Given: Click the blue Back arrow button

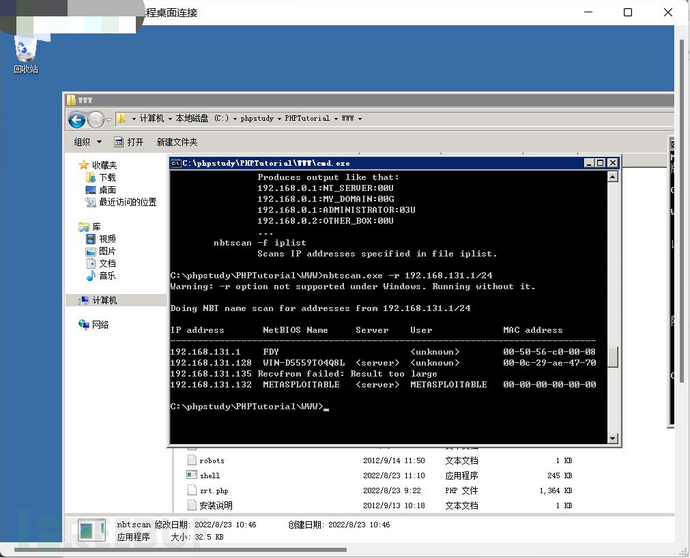Looking at the screenshot, I should [x=77, y=120].
